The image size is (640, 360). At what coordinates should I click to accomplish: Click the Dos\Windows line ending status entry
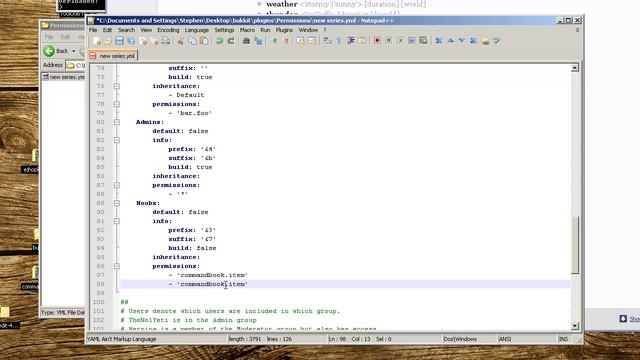click(460, 339)
